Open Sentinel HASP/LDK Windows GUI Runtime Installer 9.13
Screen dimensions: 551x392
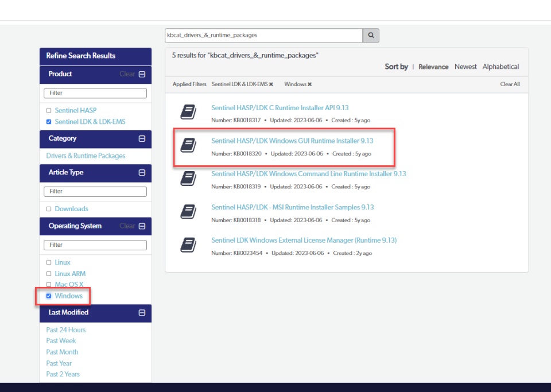(292, 141)
